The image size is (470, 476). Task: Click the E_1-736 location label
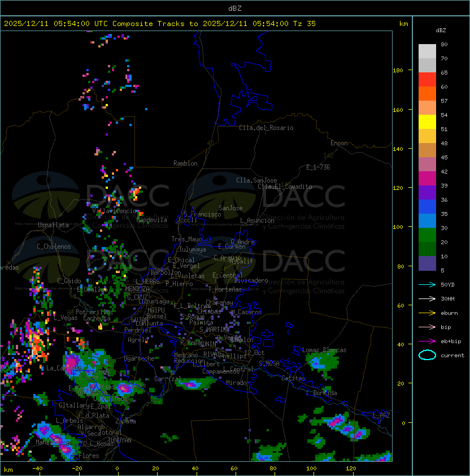[318, 167]
